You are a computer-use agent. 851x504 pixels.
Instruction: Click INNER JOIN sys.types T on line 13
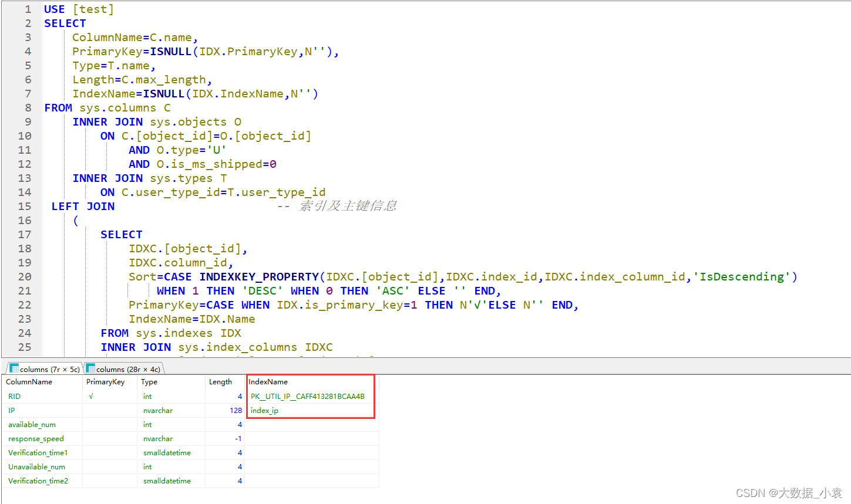pyautogui.click(x=150, y=178)
